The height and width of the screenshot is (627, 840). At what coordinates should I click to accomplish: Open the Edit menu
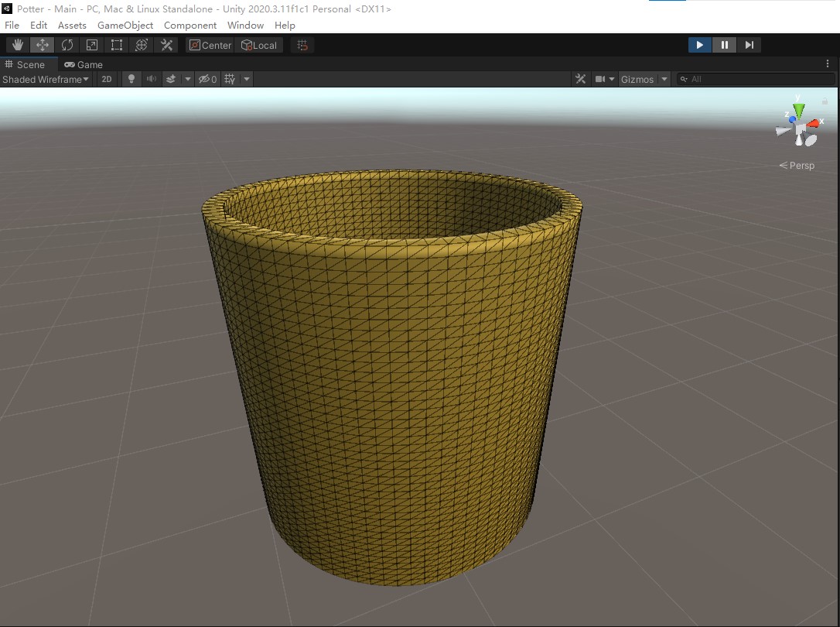(39, 26)
